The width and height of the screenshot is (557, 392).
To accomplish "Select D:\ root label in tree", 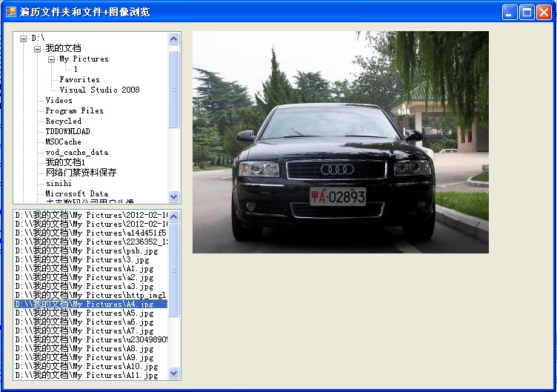I will click(x=38, y=38).
